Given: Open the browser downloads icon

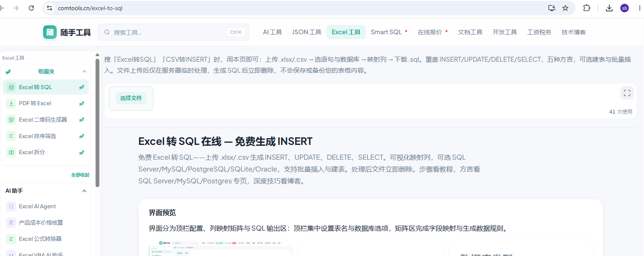Looking at the screenshot, I should point(609,8).
